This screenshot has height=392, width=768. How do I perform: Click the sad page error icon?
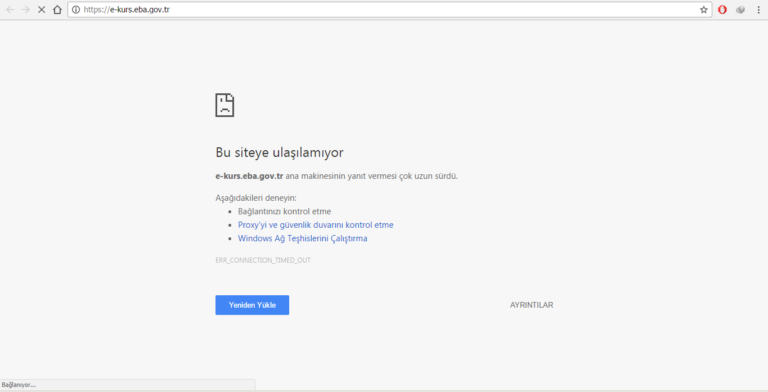click(225, 105)
